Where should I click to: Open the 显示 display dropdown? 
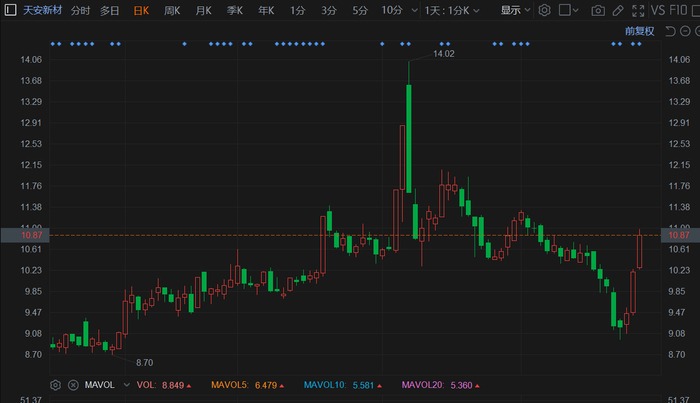(515, 10)
